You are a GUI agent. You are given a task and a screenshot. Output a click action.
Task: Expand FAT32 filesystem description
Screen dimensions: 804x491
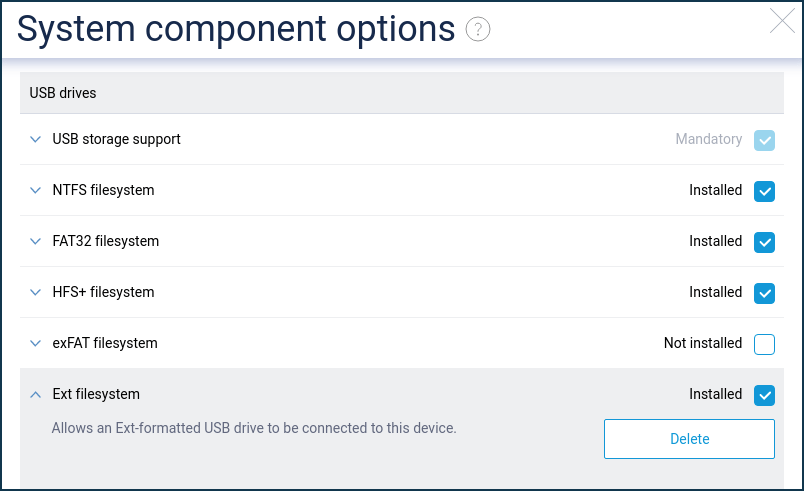pyautogui.click(x=36, y=242)
